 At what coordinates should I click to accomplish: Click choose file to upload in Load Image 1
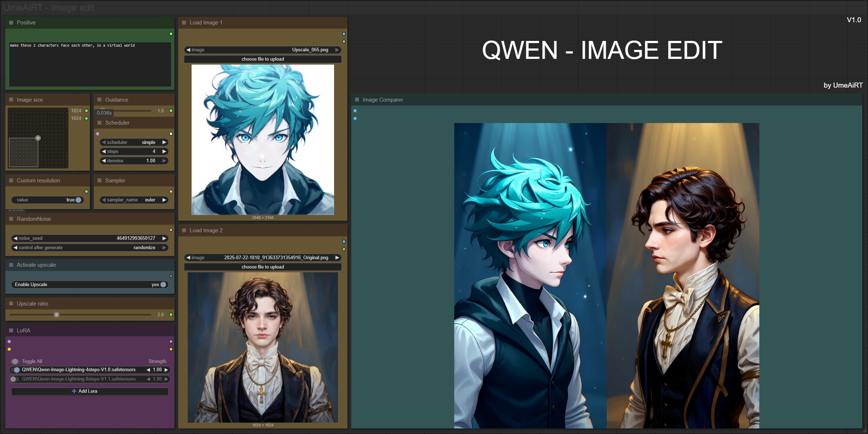(263, 59)
